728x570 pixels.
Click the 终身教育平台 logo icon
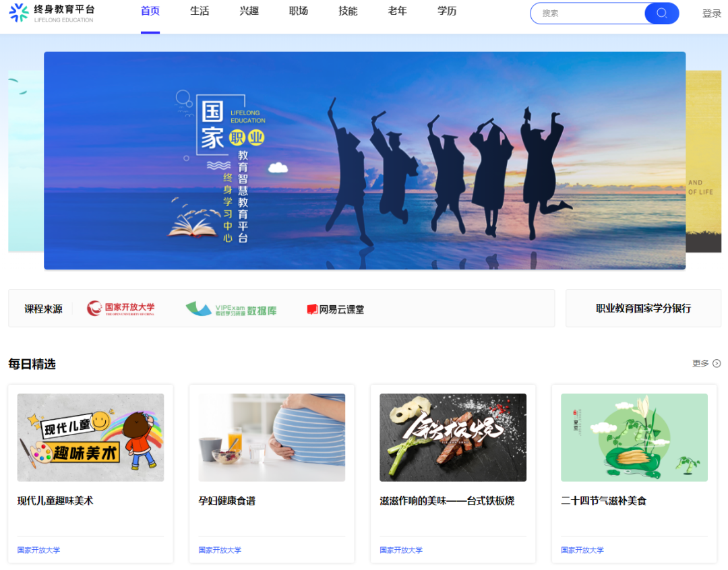[x=19, y=13]
